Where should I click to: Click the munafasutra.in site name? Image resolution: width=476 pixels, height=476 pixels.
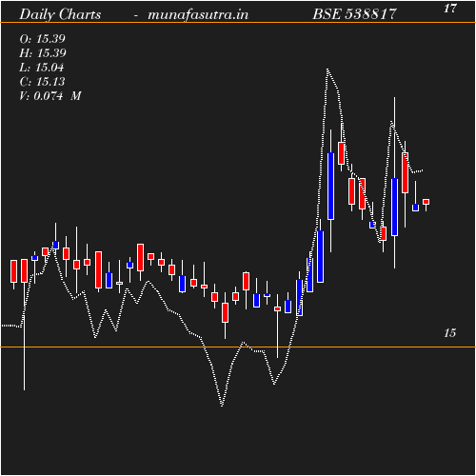[198, 14]
